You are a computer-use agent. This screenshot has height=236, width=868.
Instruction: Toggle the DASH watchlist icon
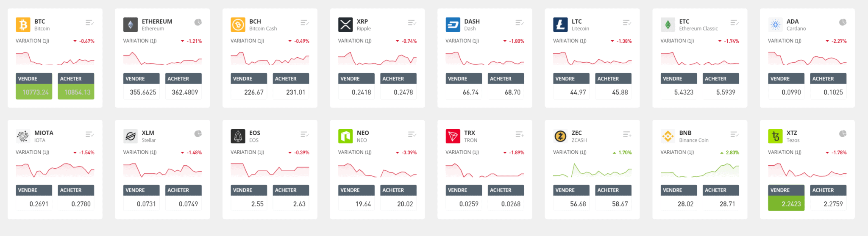click(x=520, y=22)
